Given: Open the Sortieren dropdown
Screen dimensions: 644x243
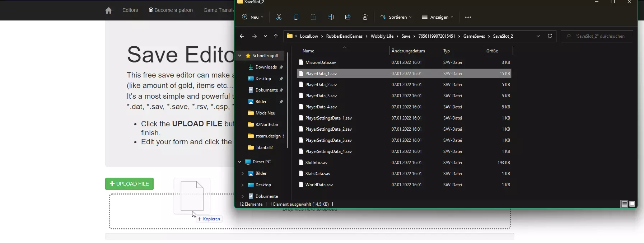Looking at the screenshot, I should (396, 17).
